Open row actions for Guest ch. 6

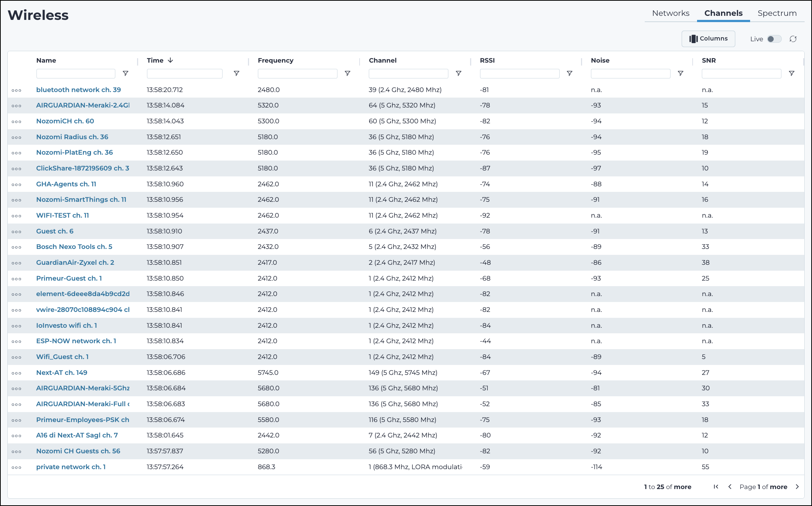pyautogui.click(x=17, y=232)
